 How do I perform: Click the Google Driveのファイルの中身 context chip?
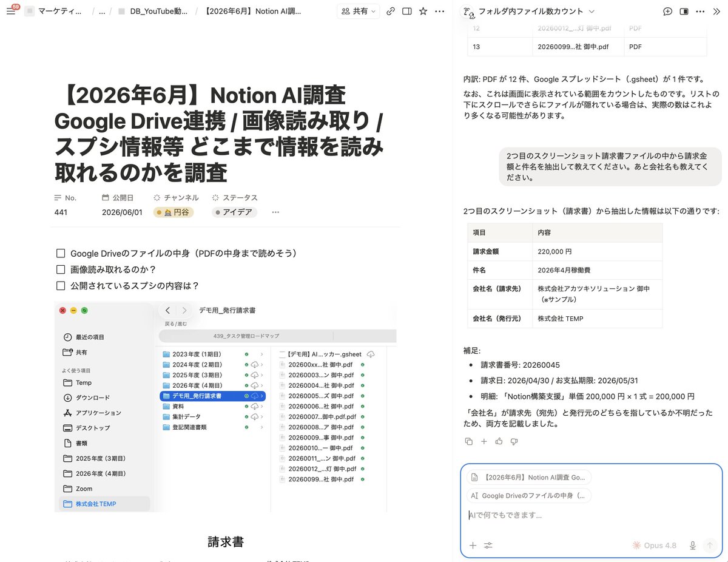pos(529,496)
